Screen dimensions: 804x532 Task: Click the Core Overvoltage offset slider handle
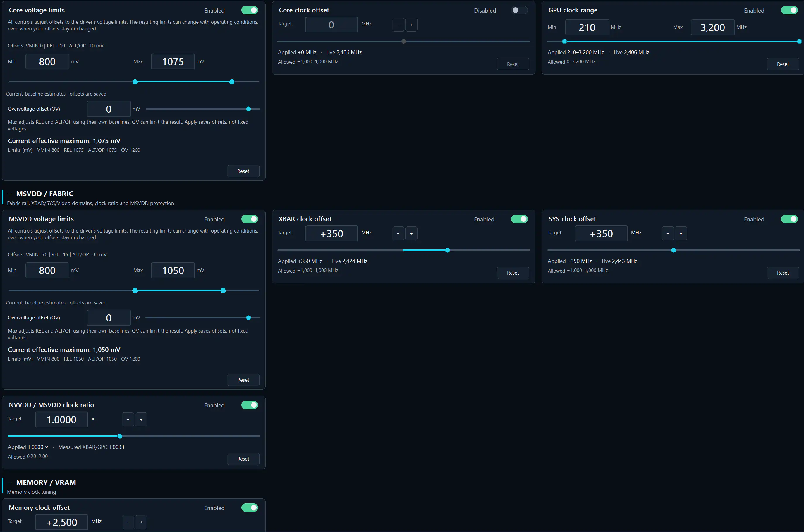click(x=248, y=109)
